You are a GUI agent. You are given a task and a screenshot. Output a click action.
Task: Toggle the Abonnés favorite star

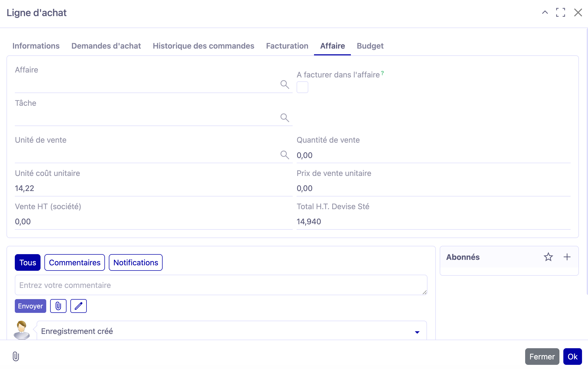548,257
